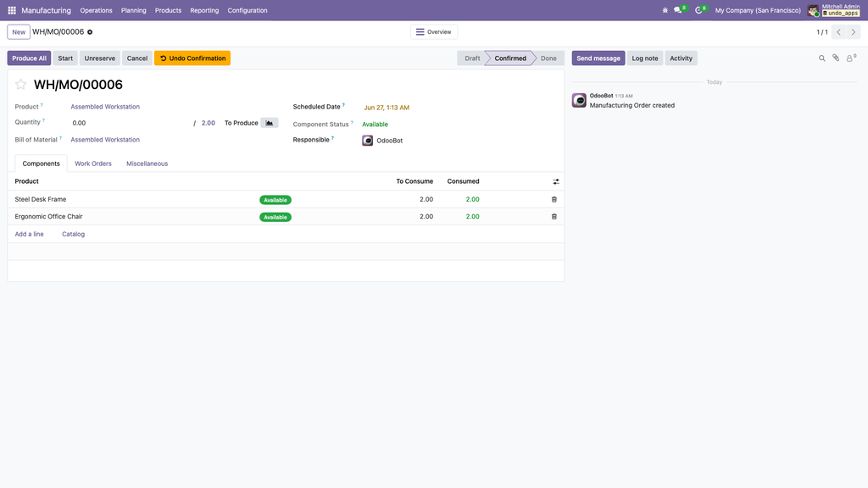Click Undo Confirmation button
868x488 pixels.
tap(192, 58)
